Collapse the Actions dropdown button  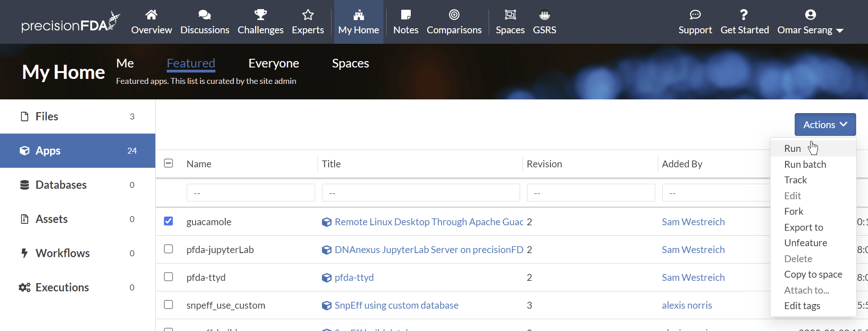point(825,124)
